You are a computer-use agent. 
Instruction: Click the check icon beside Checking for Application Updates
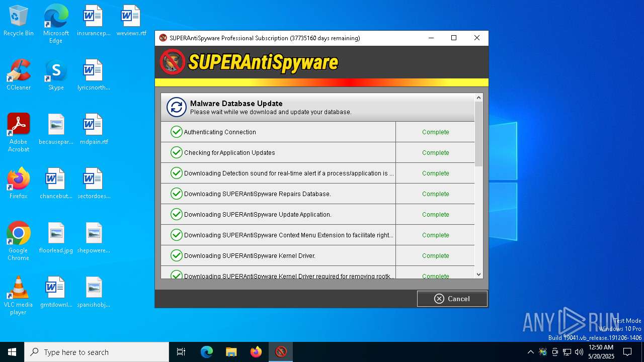click(x=176, y=152)
